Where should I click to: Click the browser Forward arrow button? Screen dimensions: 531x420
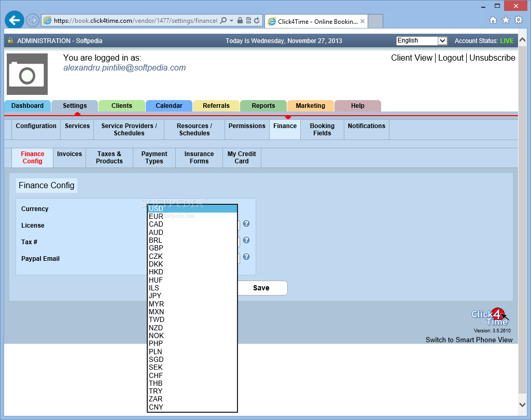[x=33, y=20]
